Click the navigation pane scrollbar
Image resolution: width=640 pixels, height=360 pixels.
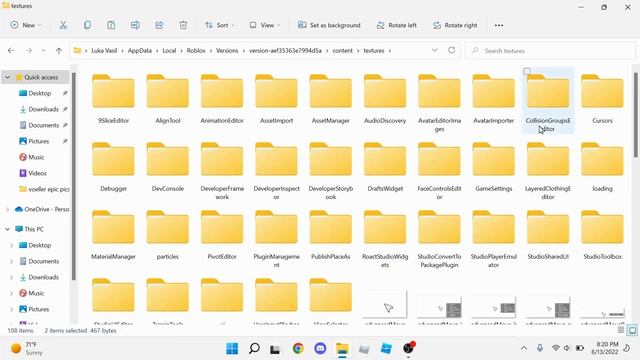pyautogui.click(x=73, y=176)
